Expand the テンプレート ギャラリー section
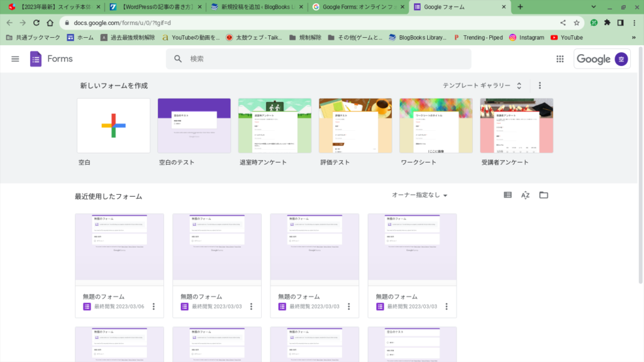 [x=482, y=85]
